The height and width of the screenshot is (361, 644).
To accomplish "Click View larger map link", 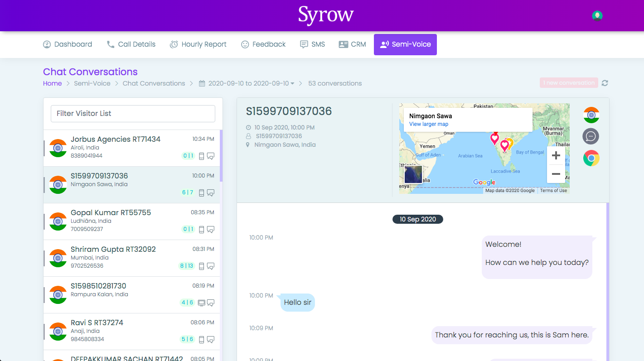I will coord(429,124).
